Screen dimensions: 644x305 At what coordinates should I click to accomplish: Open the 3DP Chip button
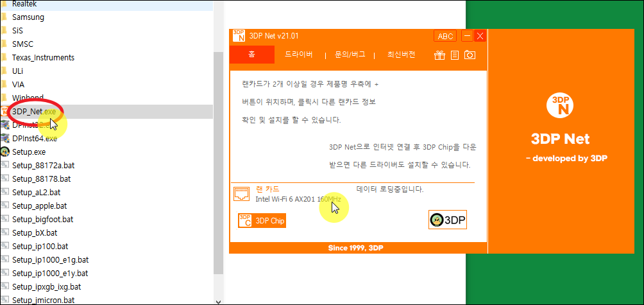262,221
